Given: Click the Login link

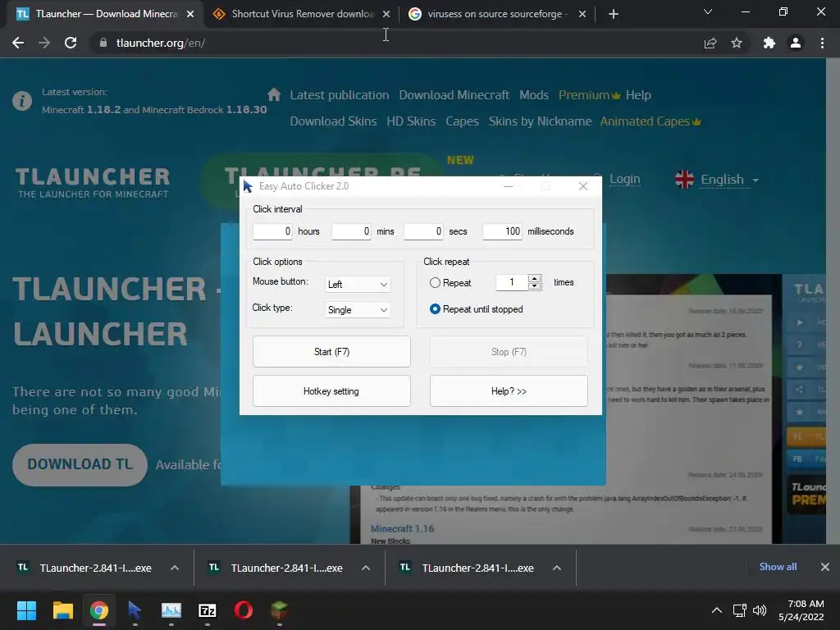Looking at the screenshot, I should click(624, 179).
